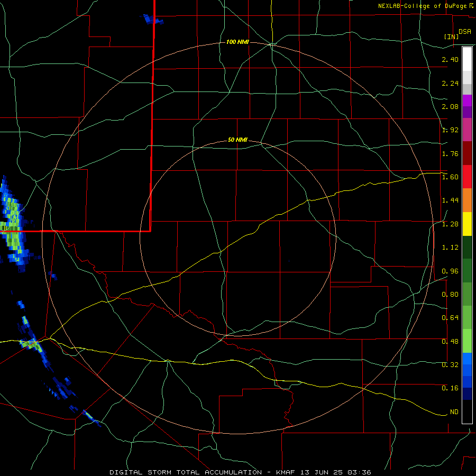
Task: Click the 1.76 legend value
Action: pos(450,153)
